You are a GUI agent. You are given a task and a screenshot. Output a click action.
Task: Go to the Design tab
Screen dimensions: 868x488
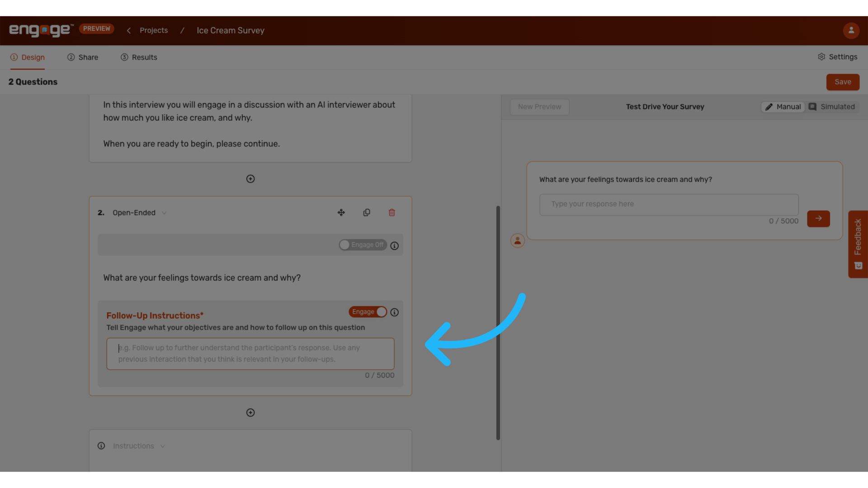[x=28, y=57]
